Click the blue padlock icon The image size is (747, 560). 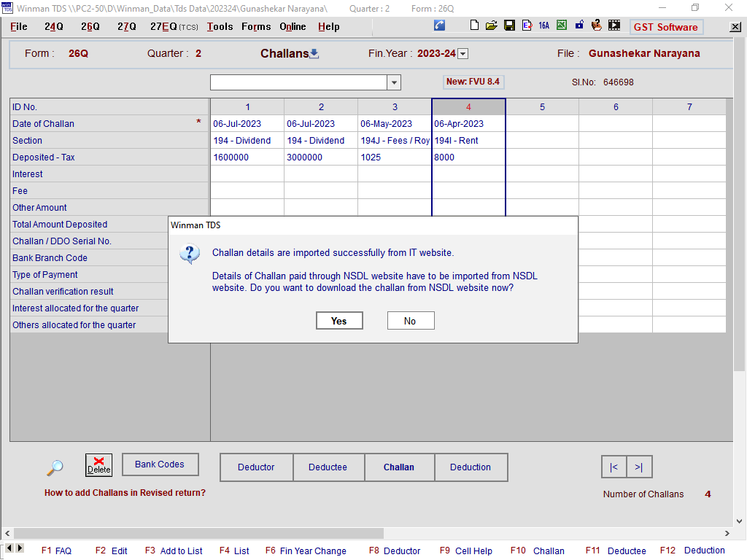coord(579,26)
